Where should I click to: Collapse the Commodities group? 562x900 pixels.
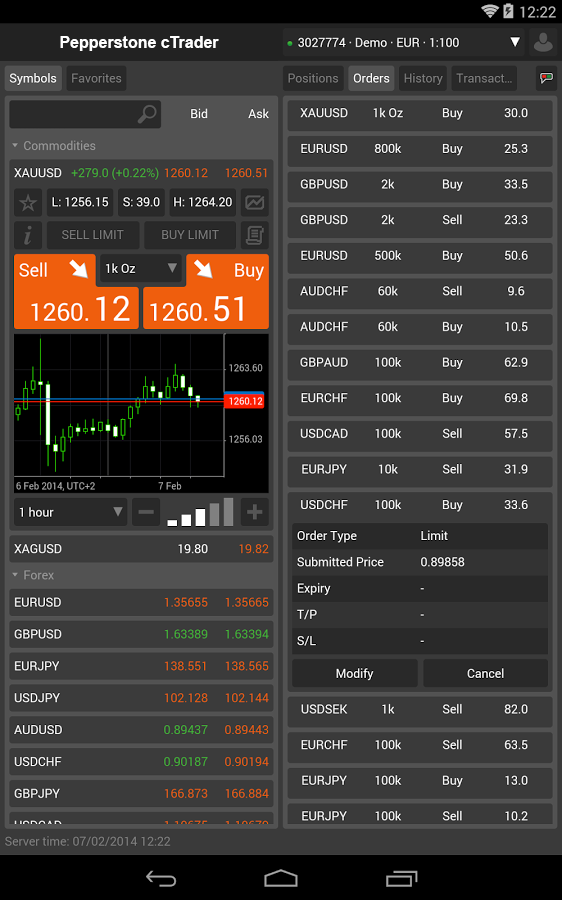(54, 146)
